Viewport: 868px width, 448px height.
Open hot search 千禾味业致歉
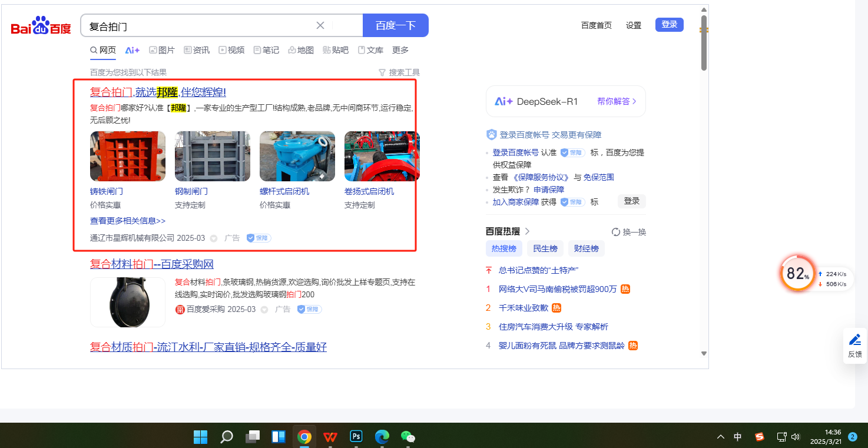524,308
